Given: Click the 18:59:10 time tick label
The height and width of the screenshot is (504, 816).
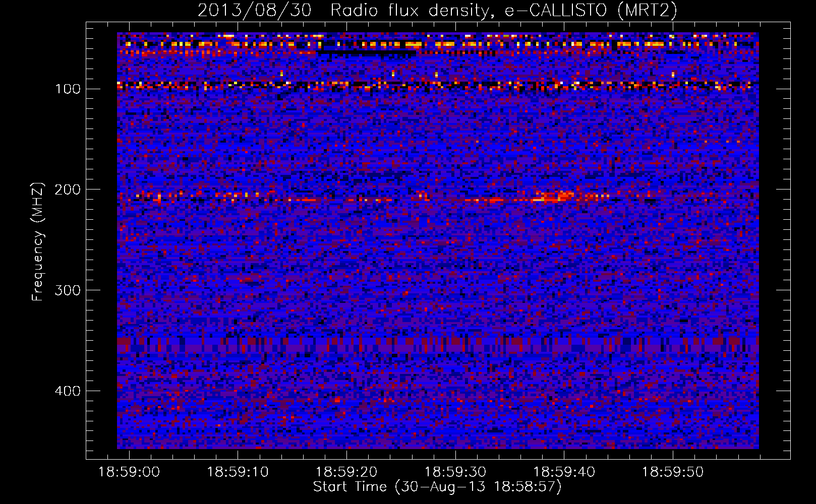Looking at the screenshot, I should pyautogui.click(x=238, y=472).
